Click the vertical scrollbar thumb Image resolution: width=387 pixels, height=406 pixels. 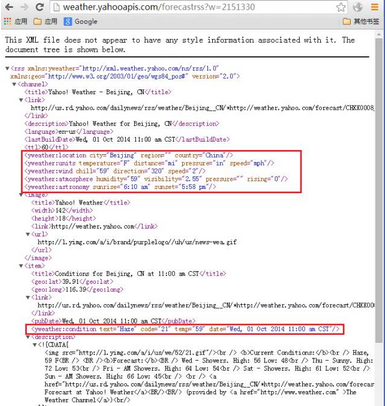[x=379, y=190]
